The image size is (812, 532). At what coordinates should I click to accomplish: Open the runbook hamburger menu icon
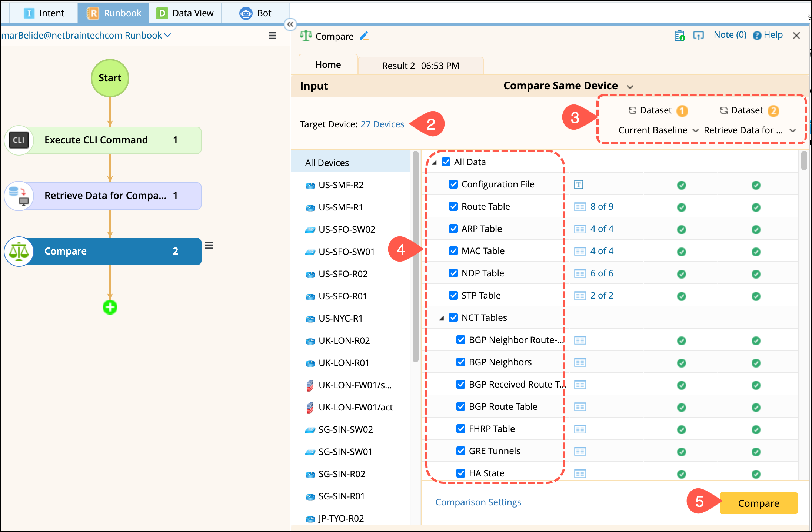(x=272, y=36)
